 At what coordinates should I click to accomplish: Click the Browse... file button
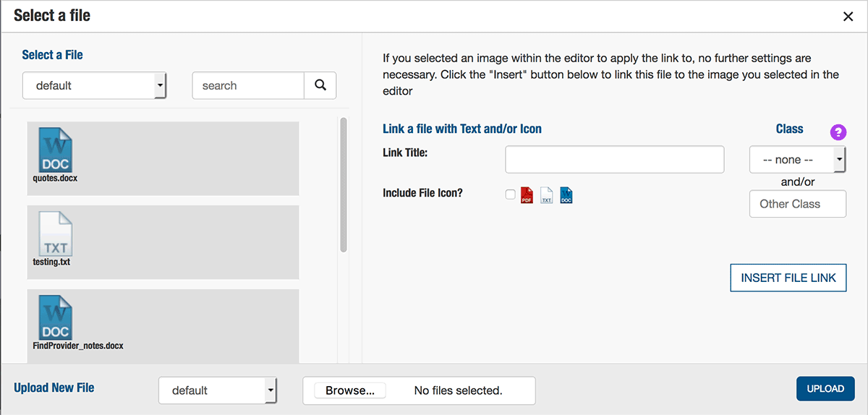point(350,390)
